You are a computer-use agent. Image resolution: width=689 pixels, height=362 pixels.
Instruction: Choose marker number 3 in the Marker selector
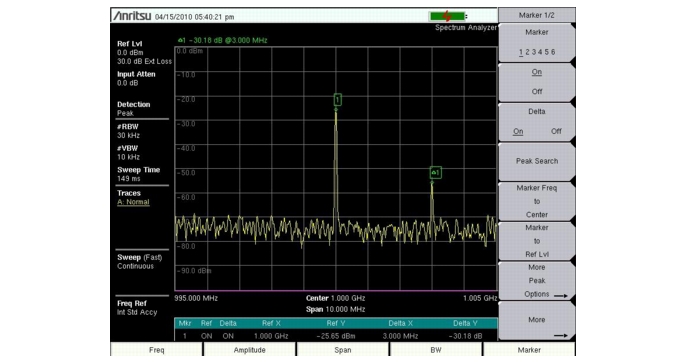pyautogui.click(x=533, y=52)
